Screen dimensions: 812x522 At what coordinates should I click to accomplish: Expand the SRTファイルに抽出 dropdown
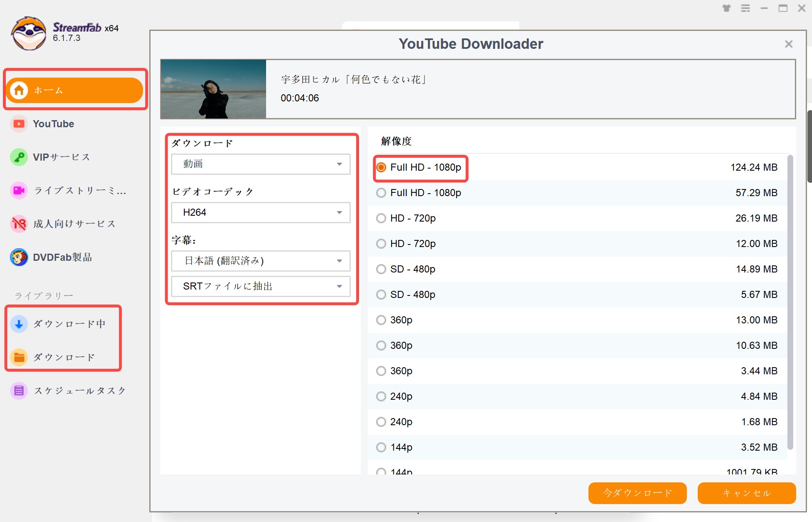[261, 286]
